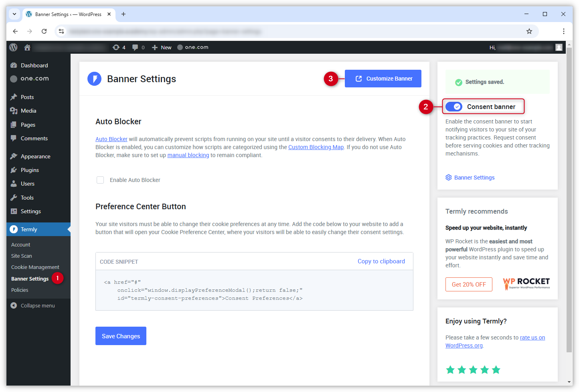This screenshot has height=392, width=579.
Task: Open your profile via the avatar icon
Action: (559, 47)
